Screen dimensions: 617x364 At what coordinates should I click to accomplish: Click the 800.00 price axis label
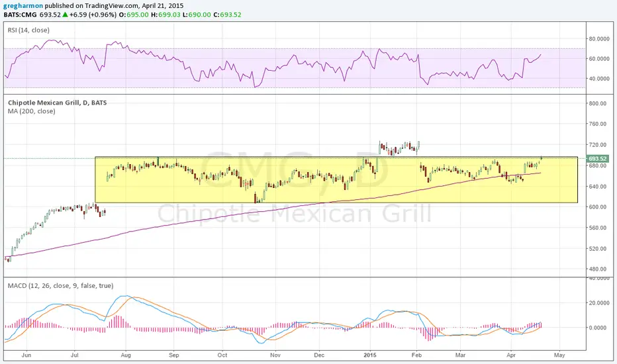[597, 103]
